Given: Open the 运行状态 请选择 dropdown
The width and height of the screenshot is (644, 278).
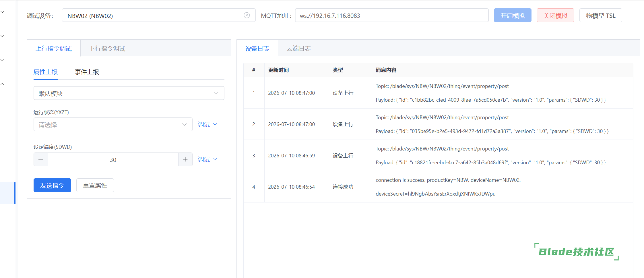Looking at the screenshot, I should click(113, 124).
